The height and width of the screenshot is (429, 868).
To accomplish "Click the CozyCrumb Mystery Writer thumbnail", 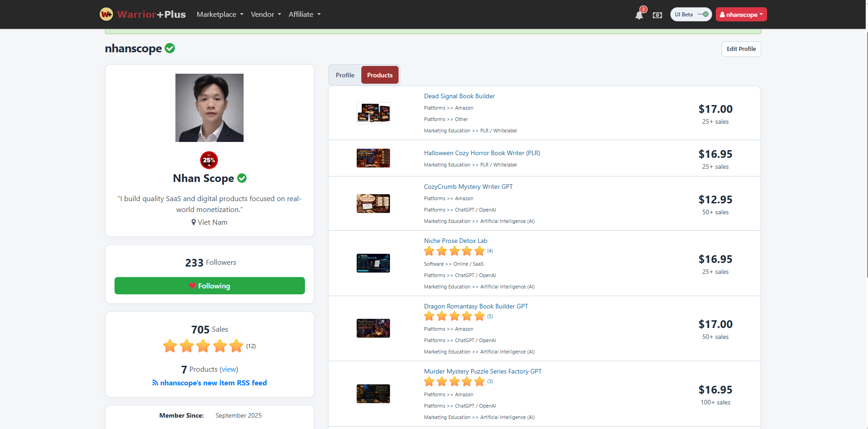I will [x=373, y=203].
